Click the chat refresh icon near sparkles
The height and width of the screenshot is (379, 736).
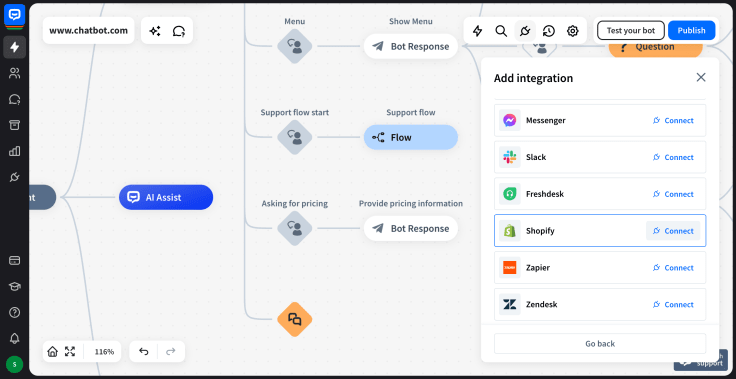pyautogui.click(x=179, y=31)
